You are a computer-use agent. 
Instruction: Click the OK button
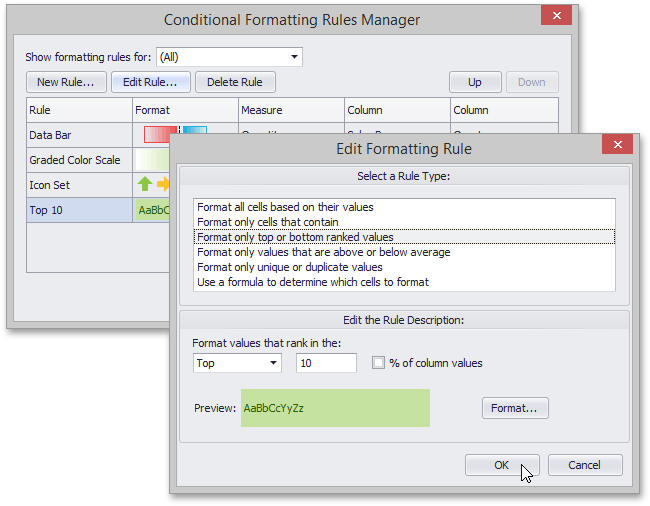tap(502, 465)
